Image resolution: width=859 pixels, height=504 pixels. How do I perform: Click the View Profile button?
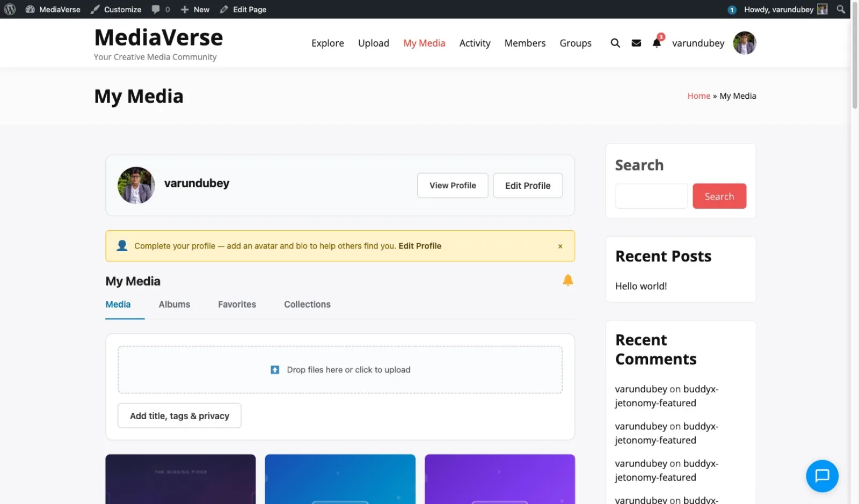[453, 185]
